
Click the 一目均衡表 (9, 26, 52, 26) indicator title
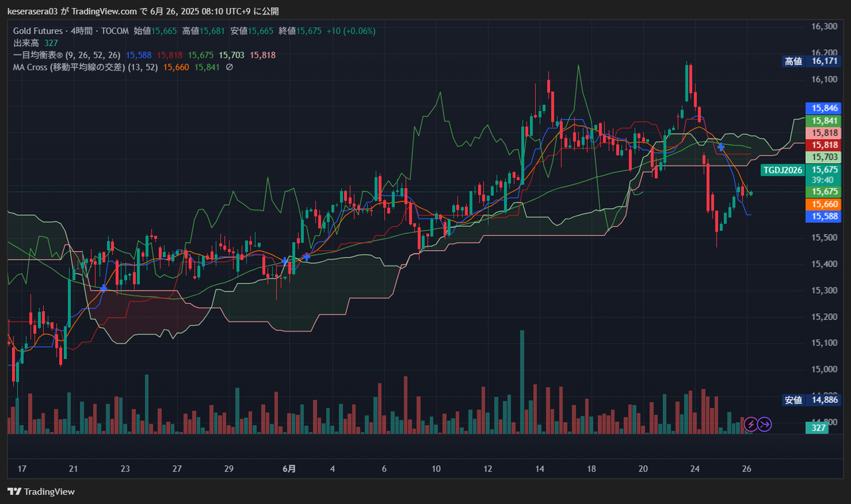pyautogui.click(x=66, y=55)
